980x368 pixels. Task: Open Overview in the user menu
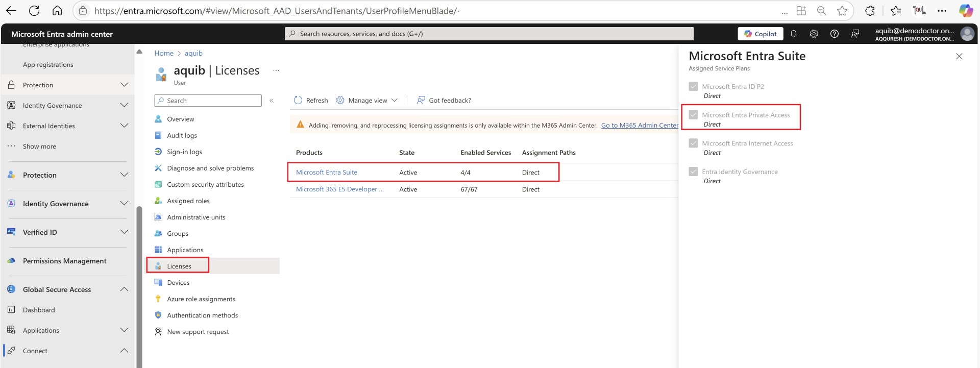[x=180, y=119]
